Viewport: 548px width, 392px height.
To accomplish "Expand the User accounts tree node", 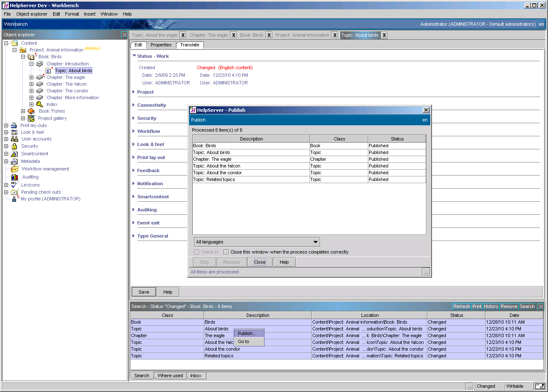I will click(x=6, y=139).
